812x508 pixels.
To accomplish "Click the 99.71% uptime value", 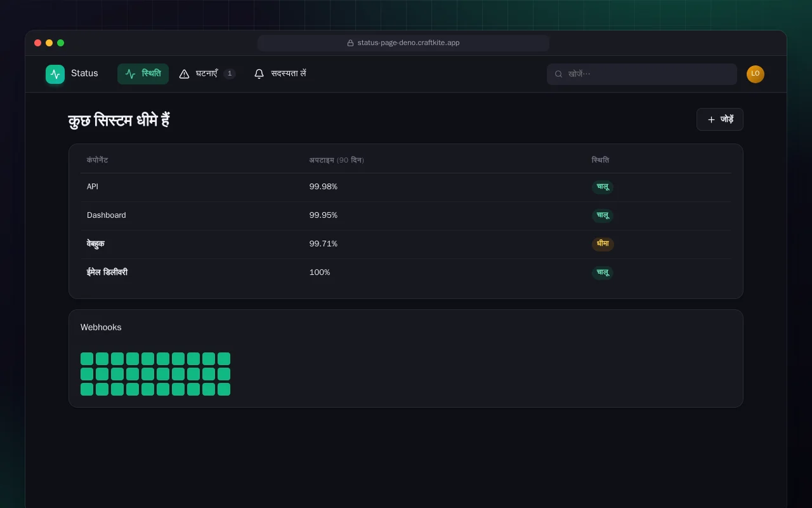I will pos(324,244).
